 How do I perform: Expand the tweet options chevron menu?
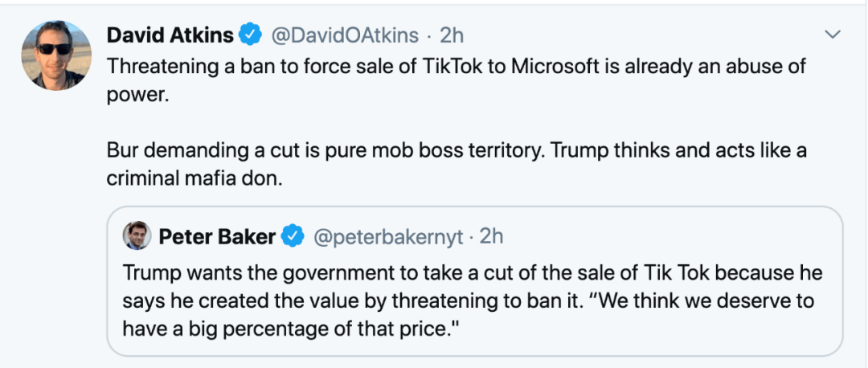click(833, 35)
